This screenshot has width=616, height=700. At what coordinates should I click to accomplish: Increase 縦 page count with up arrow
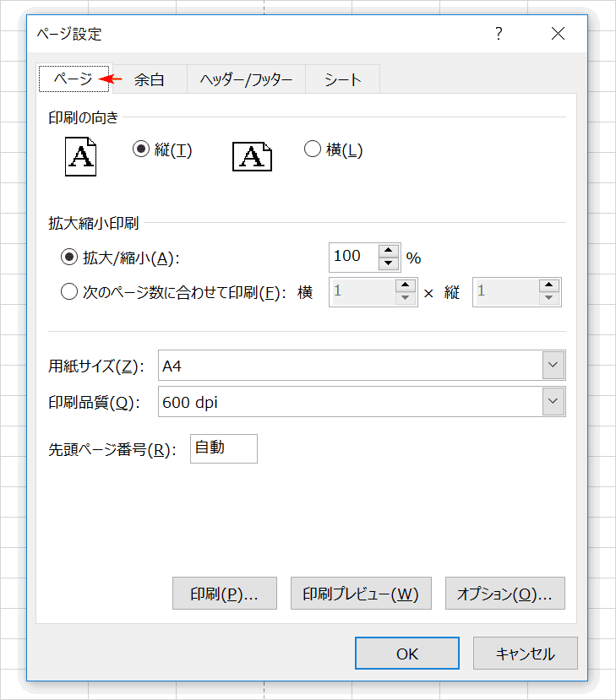tap(549, 285)
